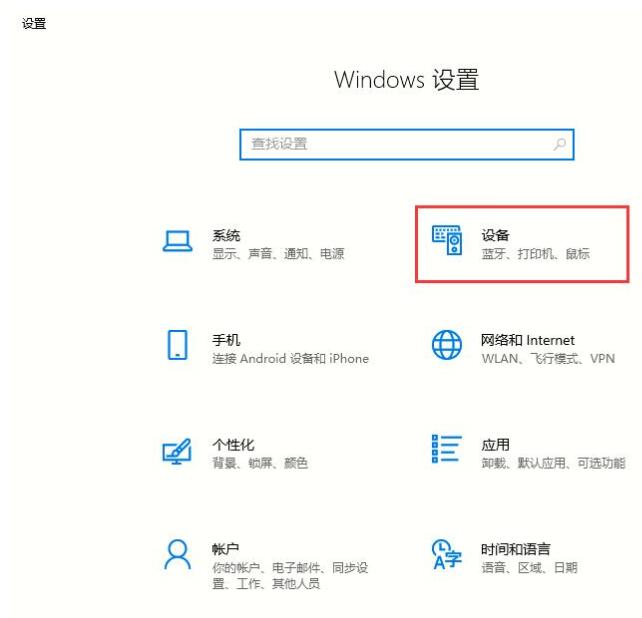Click the search magnifier icon
This screenshot has height=618, width=642.
coord(560,144)
